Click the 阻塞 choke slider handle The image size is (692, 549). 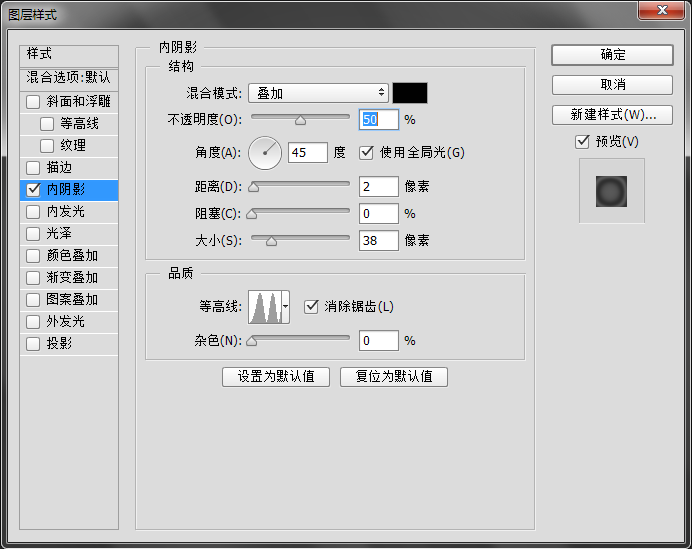click(x=252, y=214)
